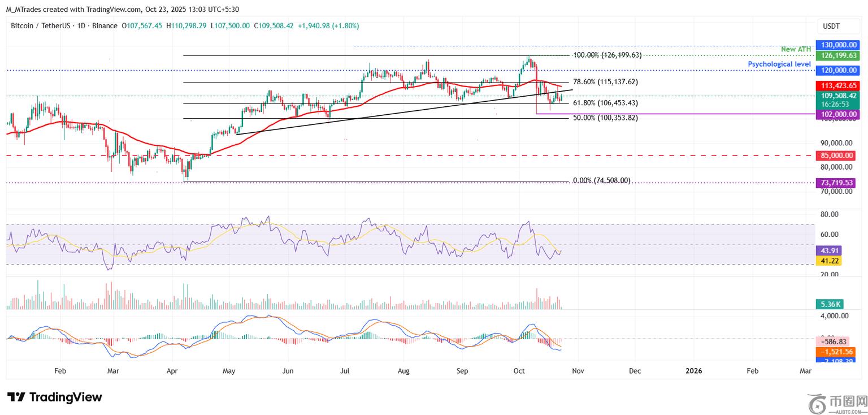Viewport: 868px width, 415px height.
Task: Select the 78.60% Fibonacci level label
Action: [605, 82]
